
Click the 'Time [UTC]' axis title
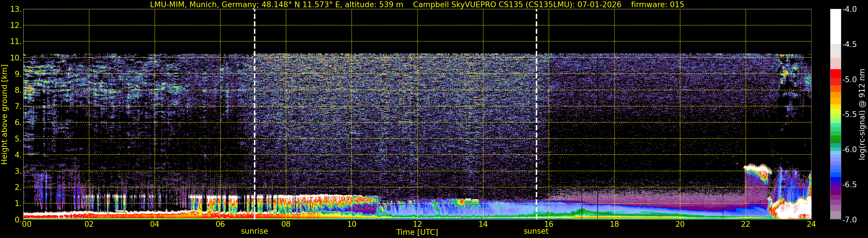417,232
